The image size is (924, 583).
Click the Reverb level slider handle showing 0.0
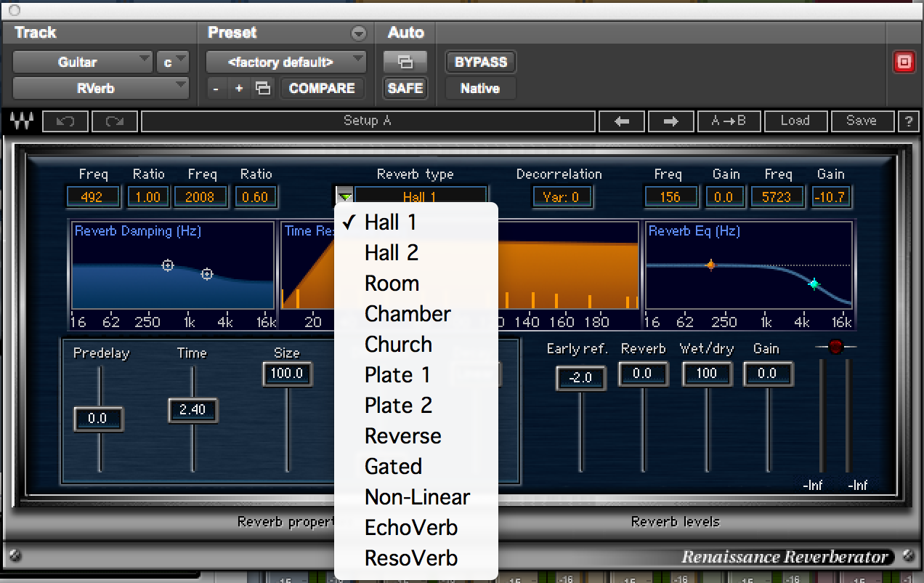pyautogui.click(x=643, y=374)
